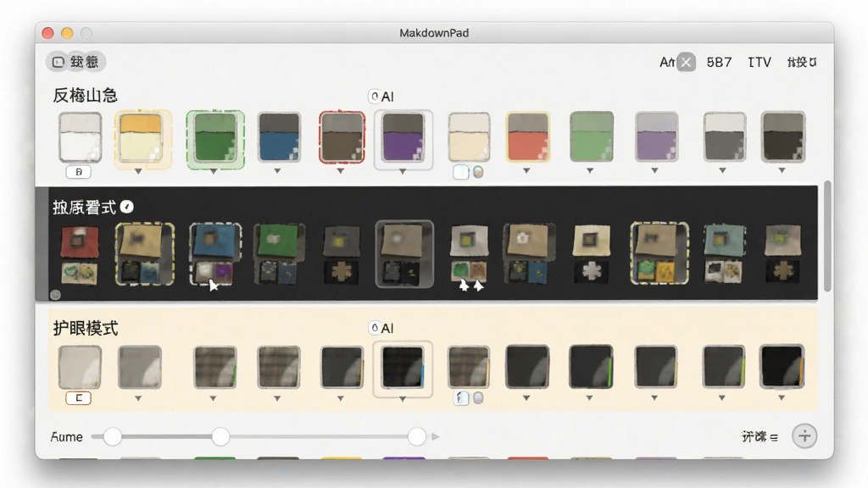Select the coral red theme swatch
The image size is (868, 488).
point(527,137)
